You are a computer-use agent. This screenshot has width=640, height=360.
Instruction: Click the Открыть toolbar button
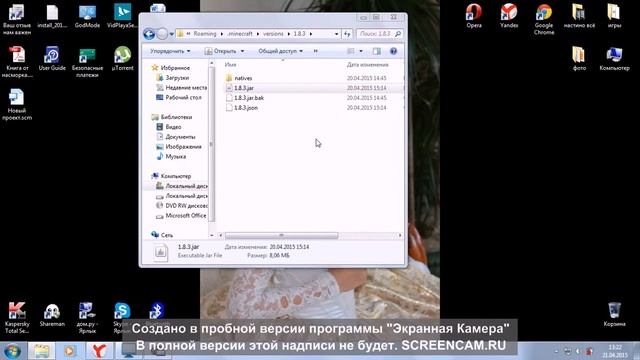click(x=221, y=51)
